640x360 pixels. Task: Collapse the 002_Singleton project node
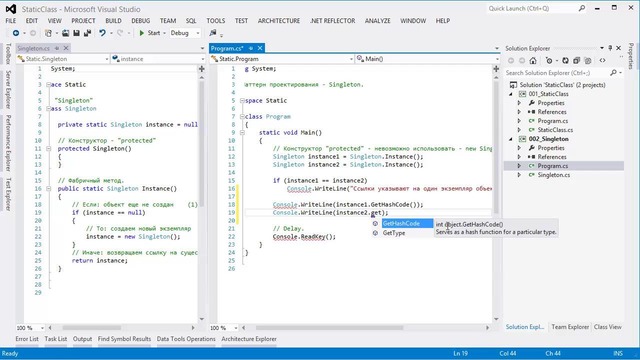tap(511, 139)
